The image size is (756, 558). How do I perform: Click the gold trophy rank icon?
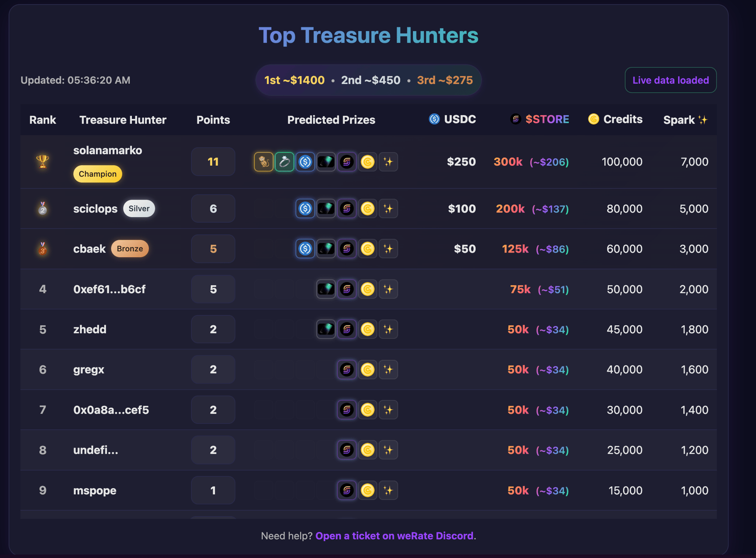(43, 161)
